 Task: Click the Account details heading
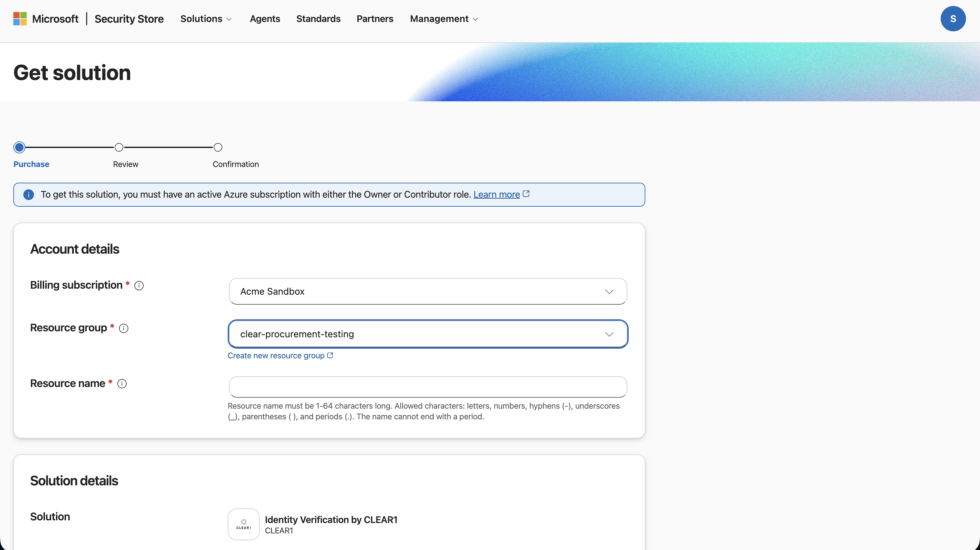click(75, 249)
